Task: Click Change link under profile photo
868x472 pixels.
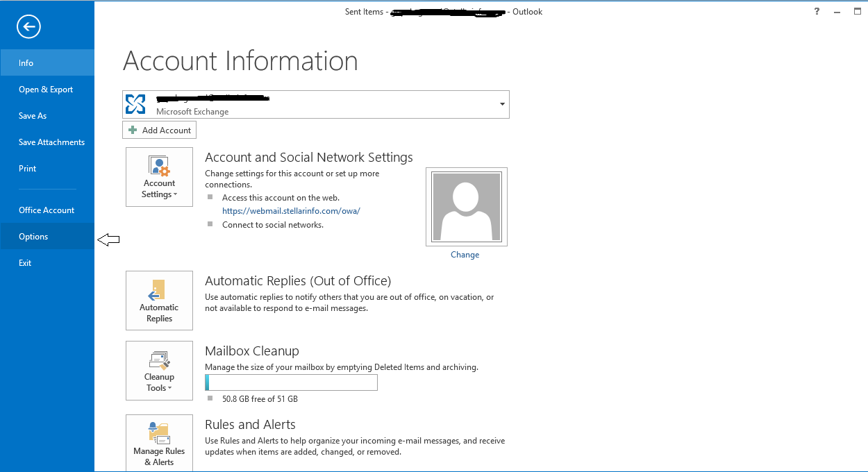Action: (465, 255)
